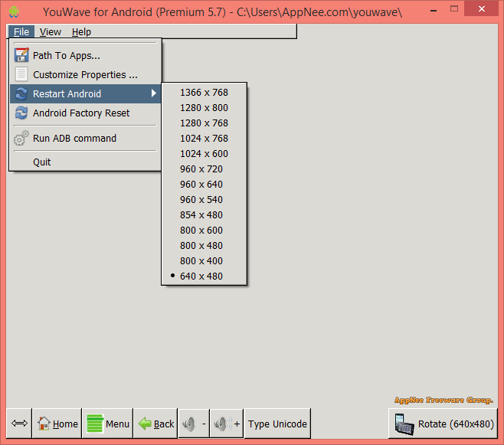
Task: Open the Help menu
Action: pyautogui.click(x=81, y=32)
